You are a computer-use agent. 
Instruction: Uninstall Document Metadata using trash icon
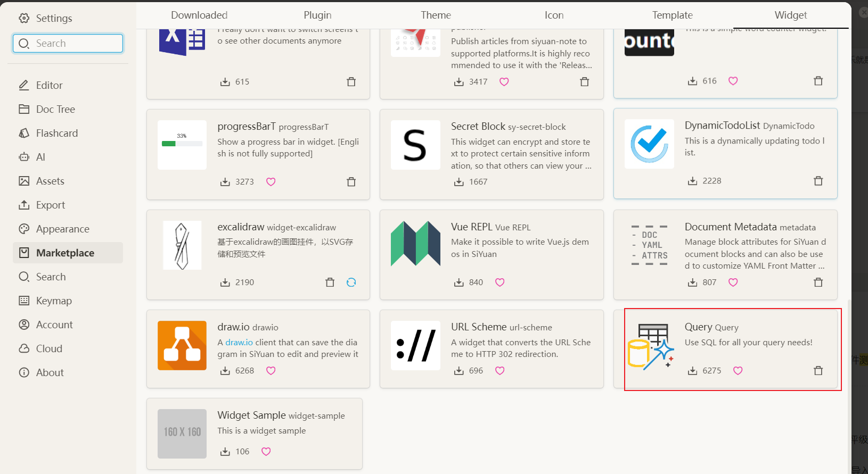click(x=818, y=282)
